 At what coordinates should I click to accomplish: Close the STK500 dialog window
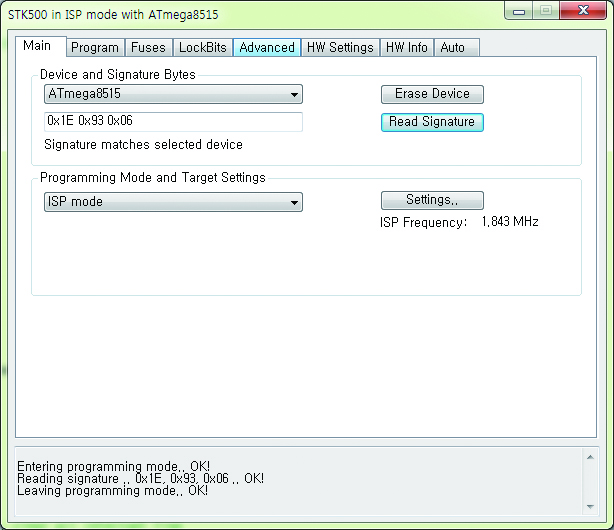click(583, 11)
